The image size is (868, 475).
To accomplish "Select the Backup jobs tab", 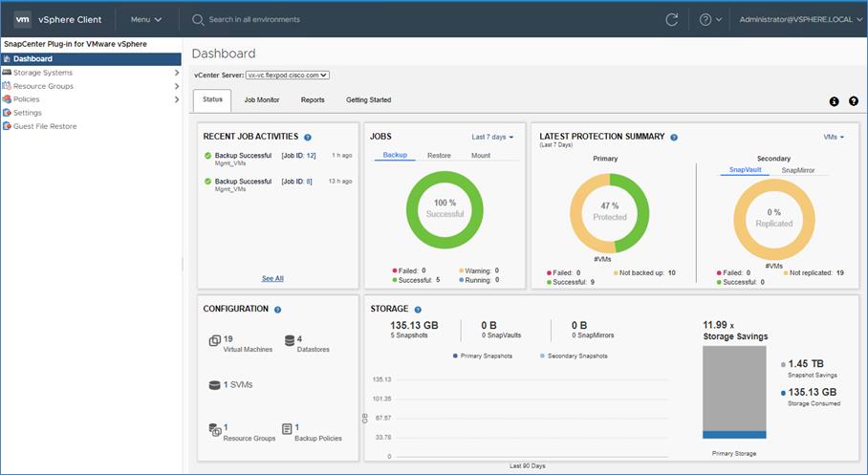I will point(395,156).
